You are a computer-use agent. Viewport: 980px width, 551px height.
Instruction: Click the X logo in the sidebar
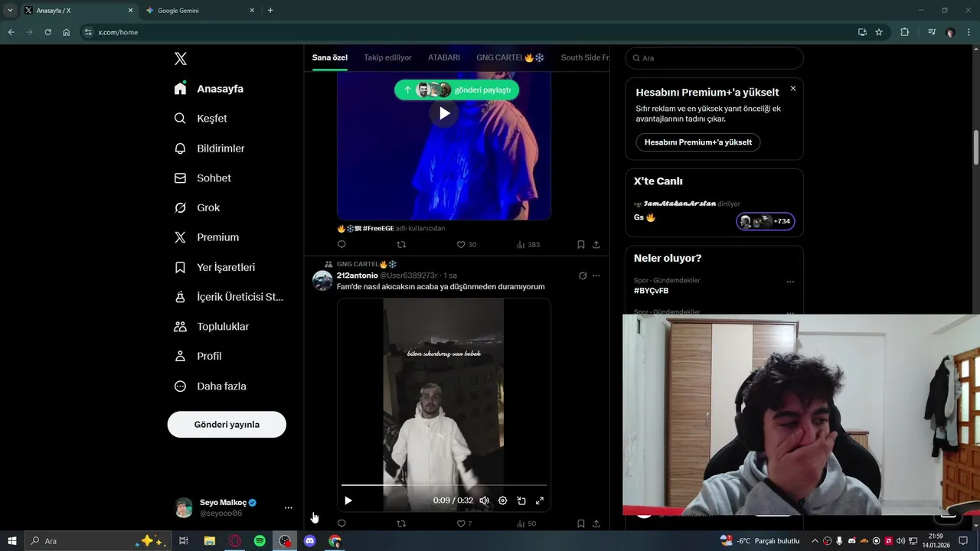click(180, 59)
